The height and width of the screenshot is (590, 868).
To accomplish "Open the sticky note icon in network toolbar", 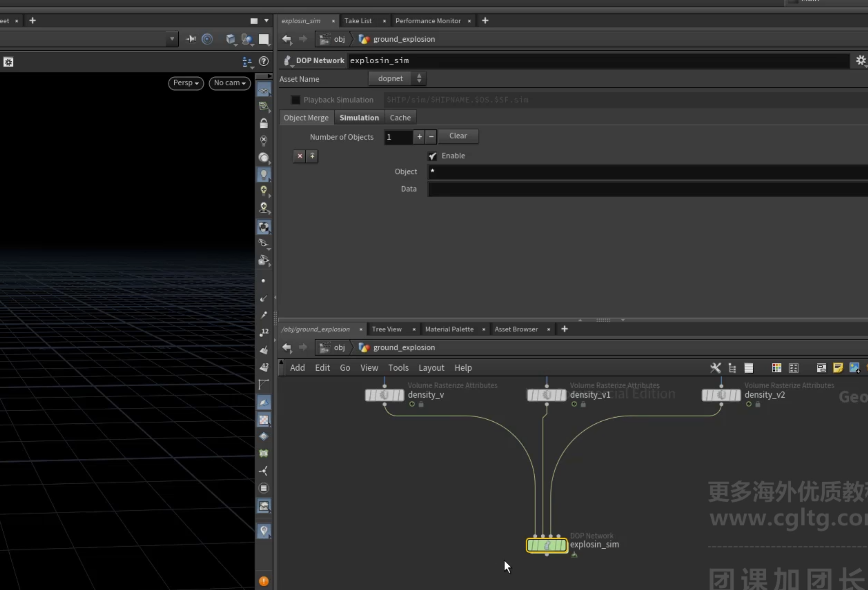I will pos(838,368).
